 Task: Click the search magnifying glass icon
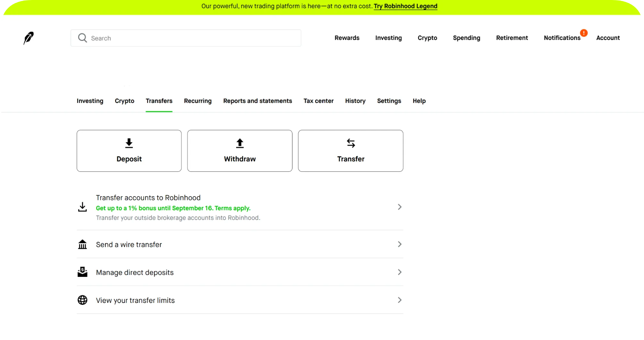click(x=82, y=38)
